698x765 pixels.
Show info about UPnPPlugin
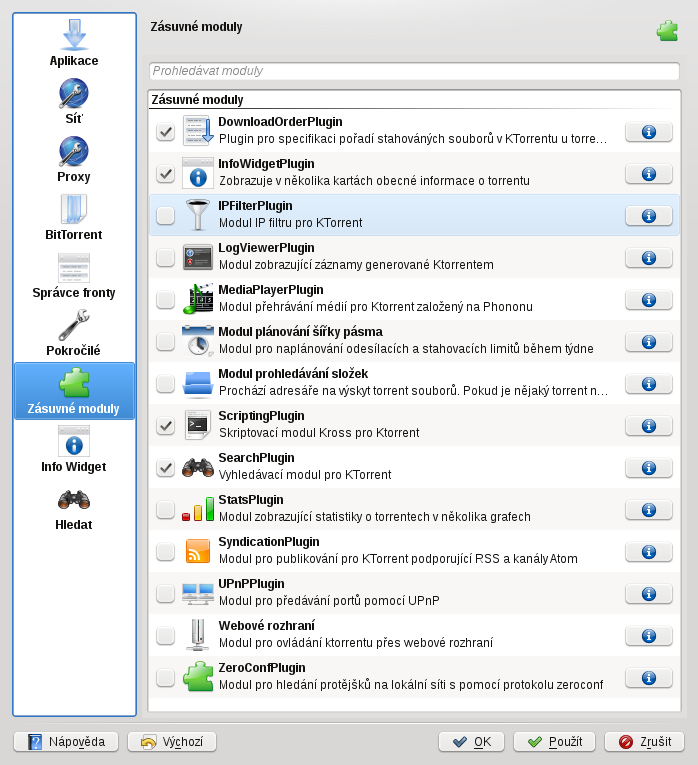coord(649,593)
